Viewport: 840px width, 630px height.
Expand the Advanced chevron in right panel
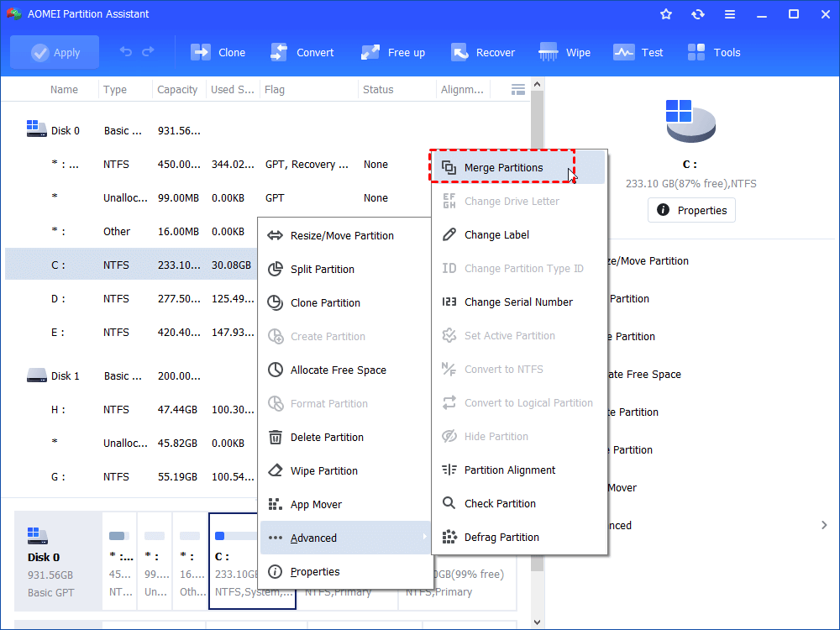click(824, 525)
